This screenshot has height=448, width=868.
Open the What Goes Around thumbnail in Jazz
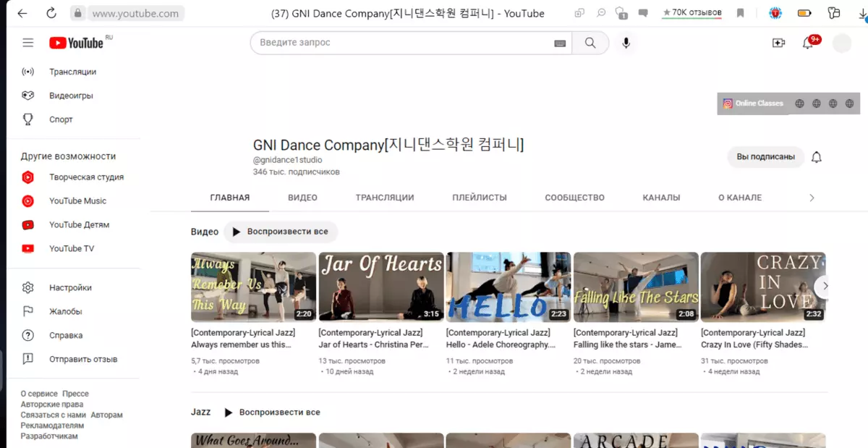point(253,440)
